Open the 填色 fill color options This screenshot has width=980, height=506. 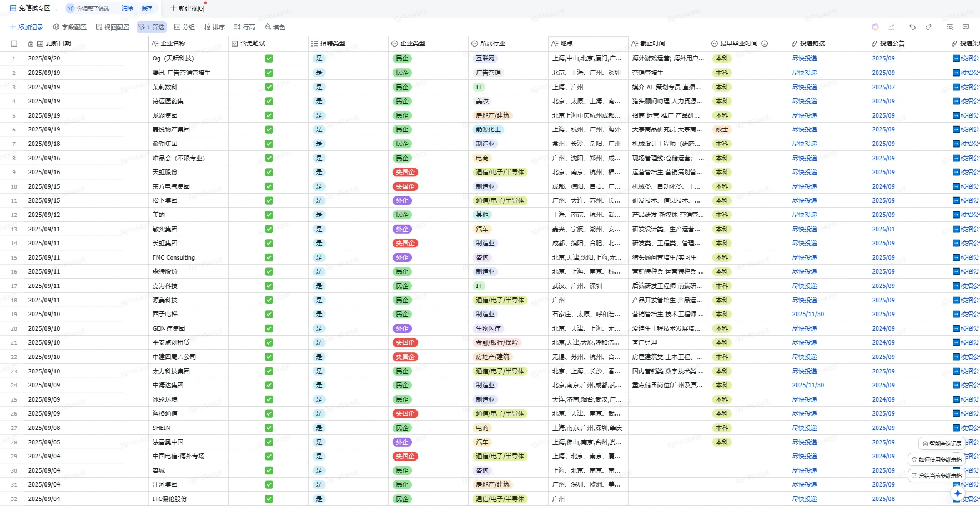[x=275, y=27]
